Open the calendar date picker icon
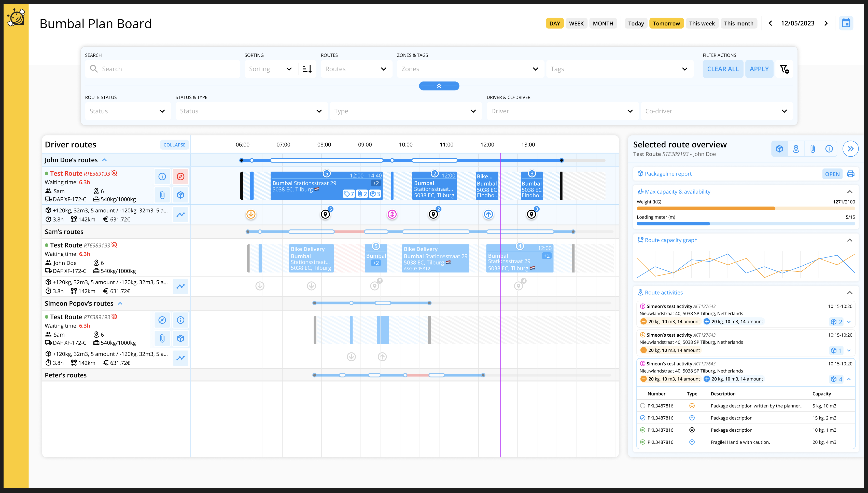This screenshot has width=868, height=493. click(846, 23)
